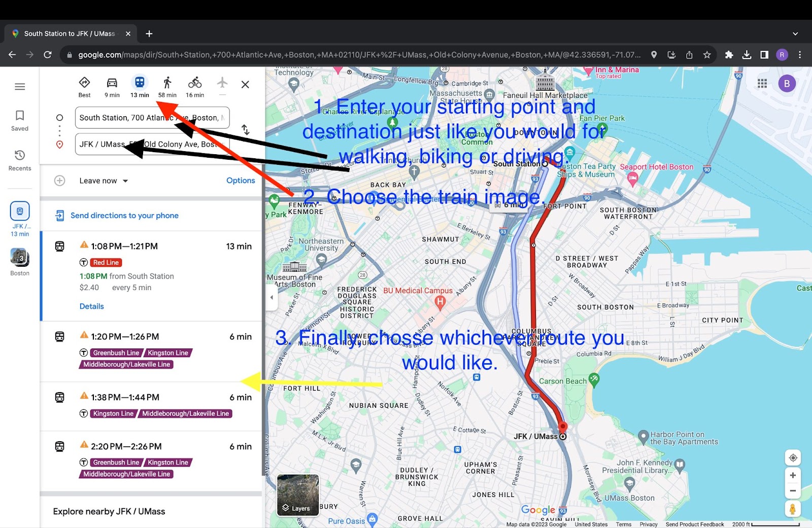Zoom in on the map
812x528 pixels.
tap(793, 476)
